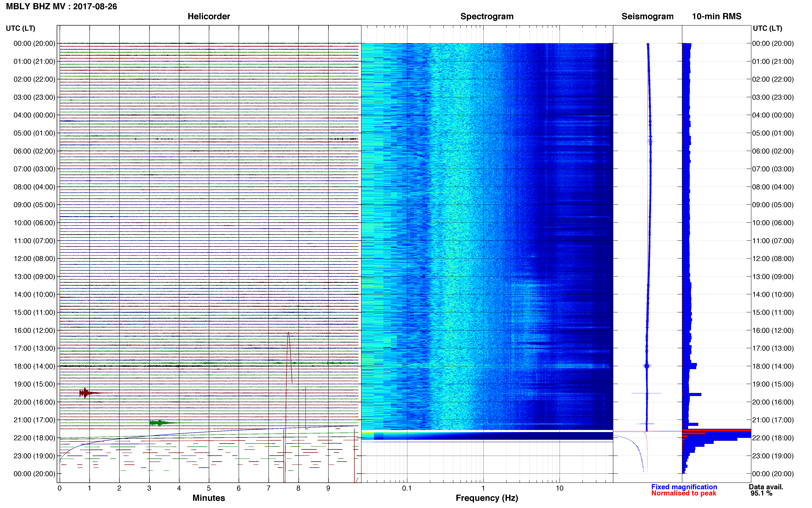
Task: Click left time label '00:00 (20:00)' at top
Action: (x=34, y=43)
